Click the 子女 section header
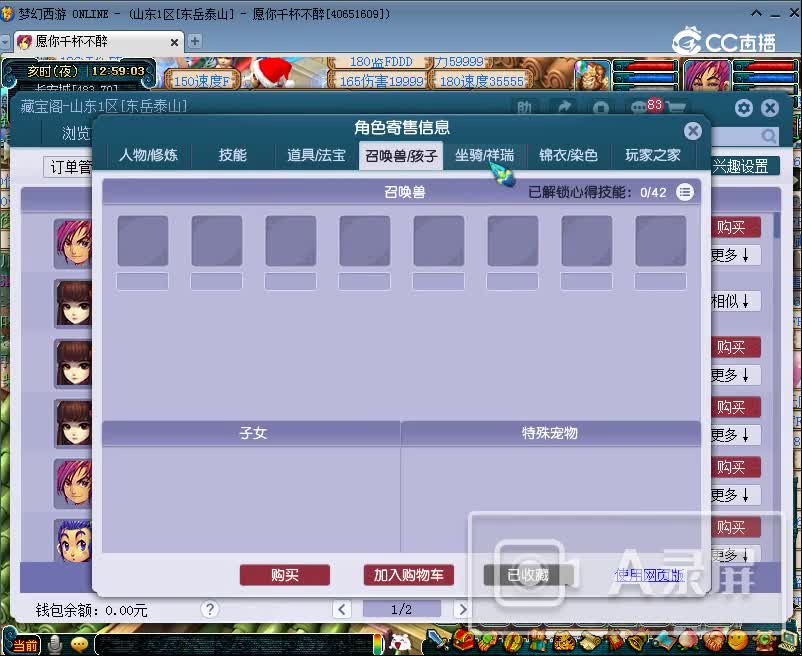The image size is (802, 656). pos(252,433)
